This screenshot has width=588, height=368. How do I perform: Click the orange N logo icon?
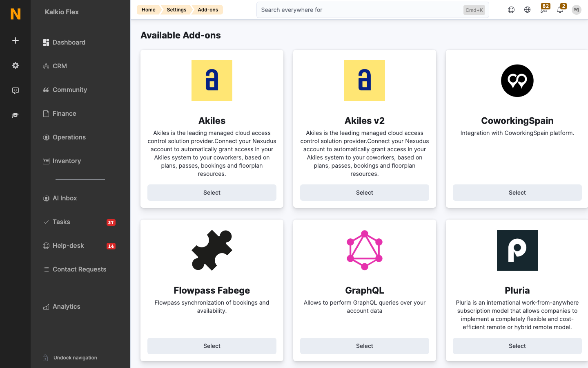[16, 14]
